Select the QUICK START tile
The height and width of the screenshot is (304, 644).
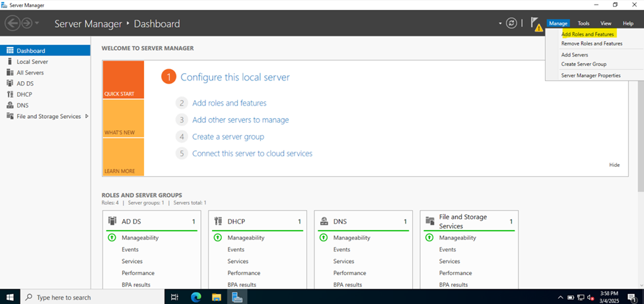point(124,80)
